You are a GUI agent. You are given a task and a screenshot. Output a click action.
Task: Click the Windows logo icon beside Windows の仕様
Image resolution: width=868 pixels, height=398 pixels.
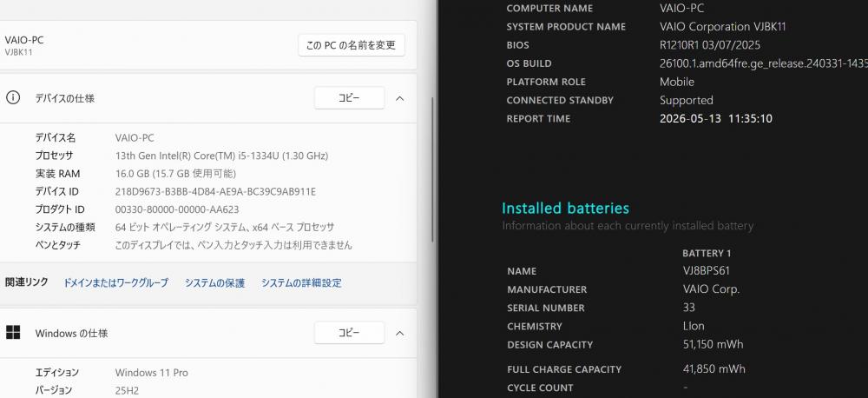coord(13,333)
